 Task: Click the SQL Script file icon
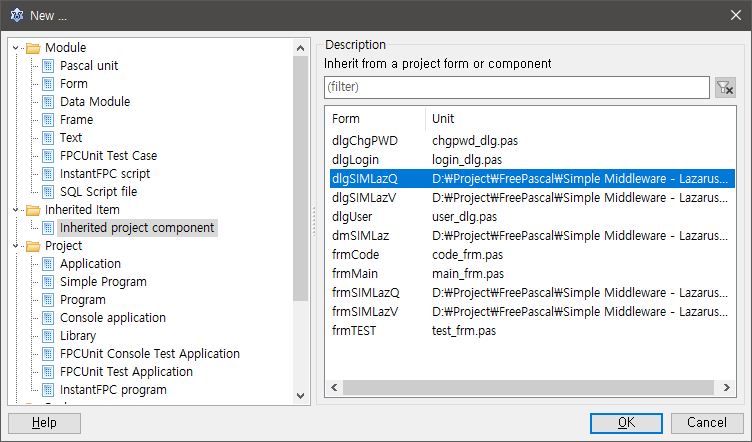(47, 192)
